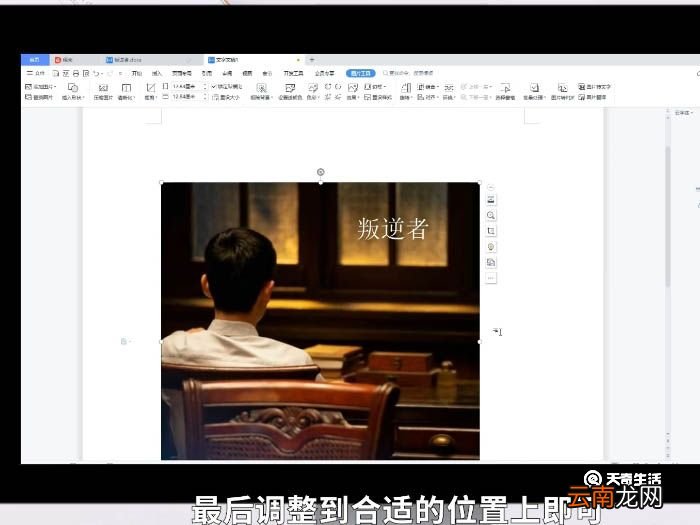The image size is (700, 525).
Task: Click the magnifier preview icon beside picture
Action: pos(491,215)
